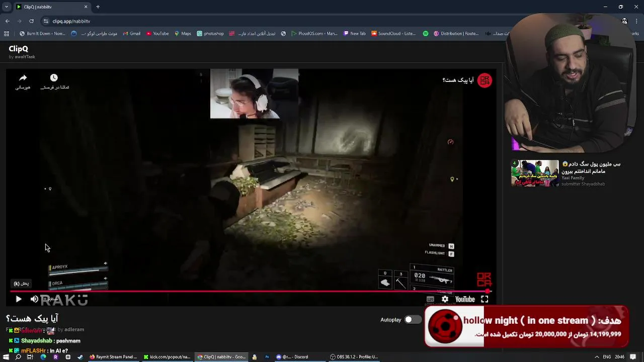Open the PloudOS.com bookmark
Screen dimensions: 644x362
[x=314, y=34]
